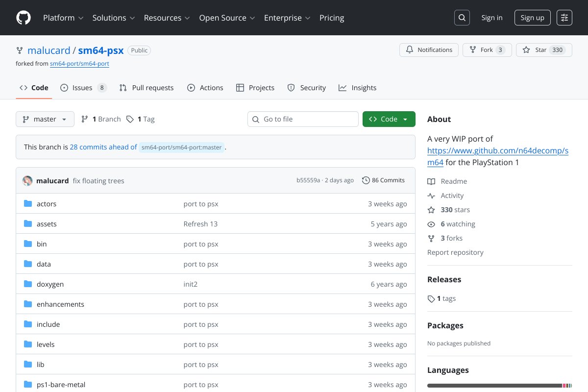
Task: Open commit hash b55559a
Action: (x=308, y=180)
